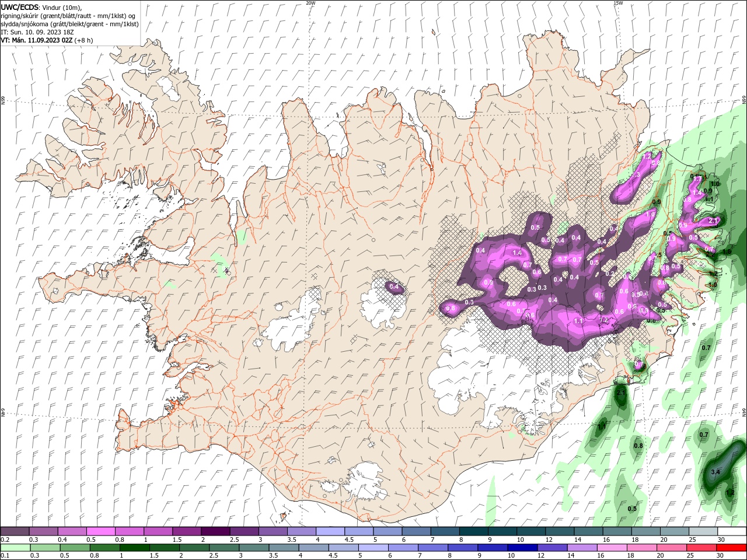747x560 pixels.
Task: Pick upper legend swatch between 7 and 8
Action: click(x=445, y=531)
